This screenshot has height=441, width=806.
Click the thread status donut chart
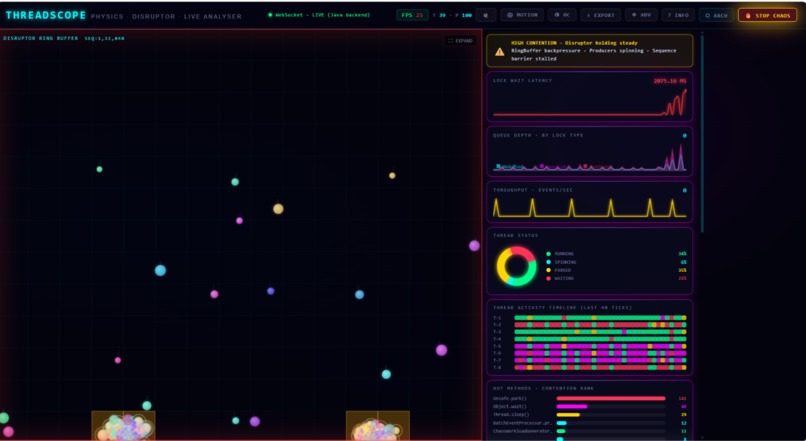[x=516, y=266]
